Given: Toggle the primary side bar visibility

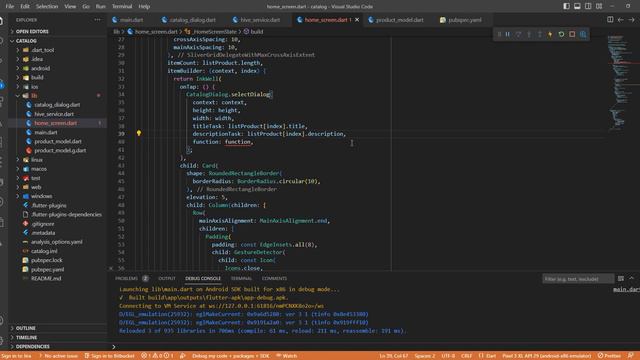Looking at the screenshot, I should coord(567,6).
